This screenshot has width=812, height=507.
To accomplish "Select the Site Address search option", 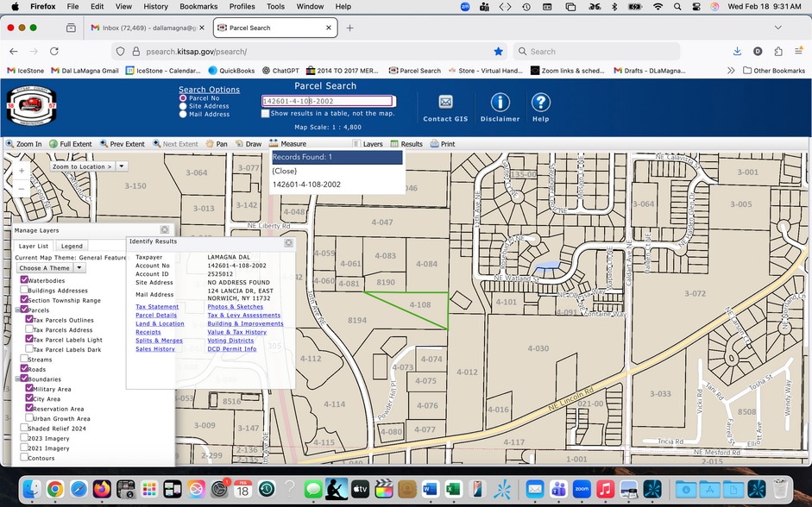I will pyautogui.click(x=182, y=106).
